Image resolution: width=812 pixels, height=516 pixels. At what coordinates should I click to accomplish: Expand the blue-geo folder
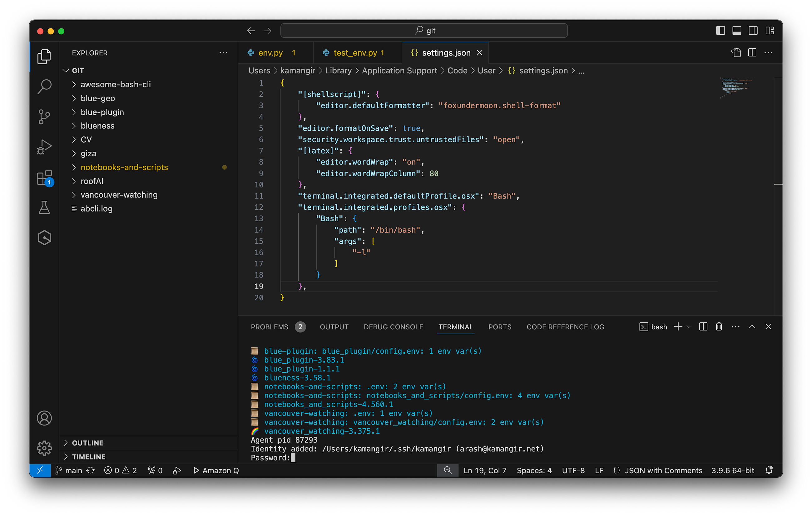pos(148,98)
